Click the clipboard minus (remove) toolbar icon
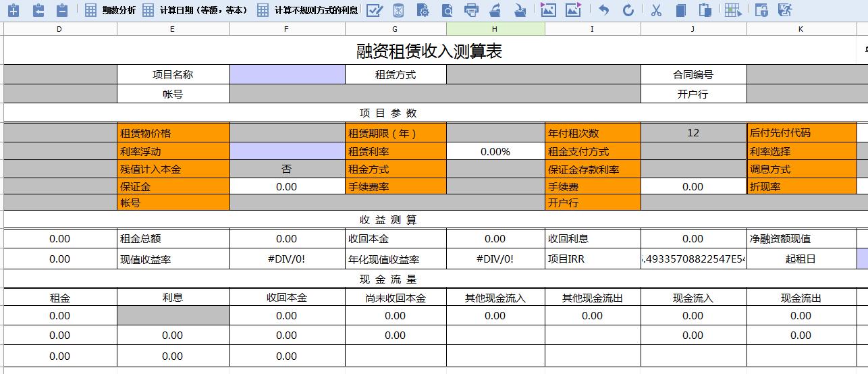868x374 pixels. pos(61,10)
